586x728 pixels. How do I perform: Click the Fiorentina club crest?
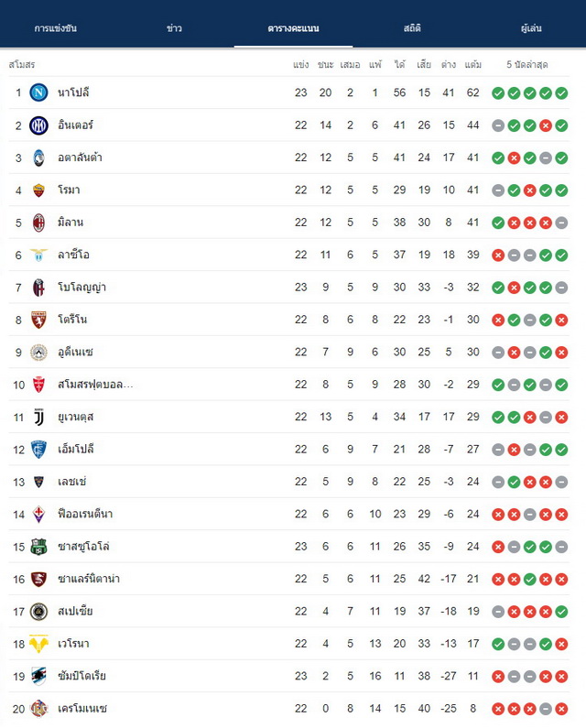[x=38, y=514]
